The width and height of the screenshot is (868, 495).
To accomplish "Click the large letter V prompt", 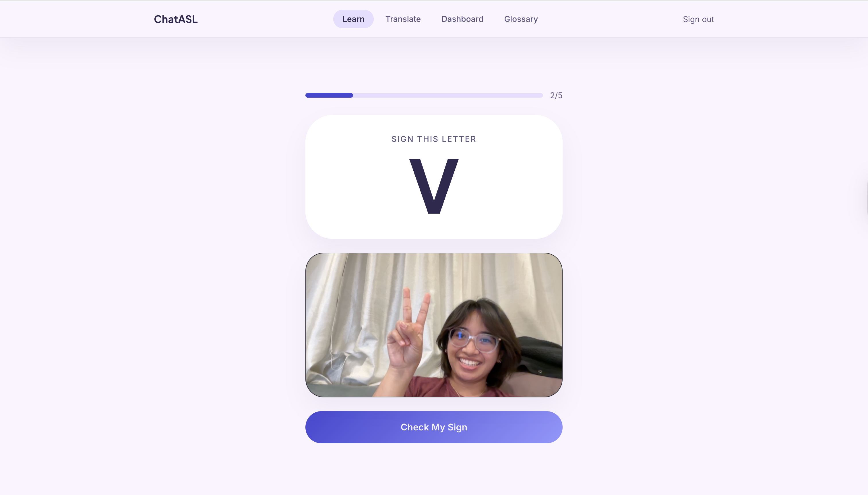I will [434, 186].
